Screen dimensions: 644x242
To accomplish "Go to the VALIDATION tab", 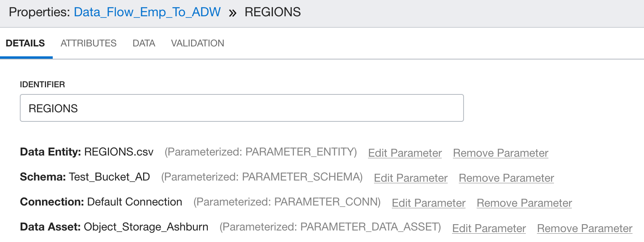I will [x=197, y=43].
